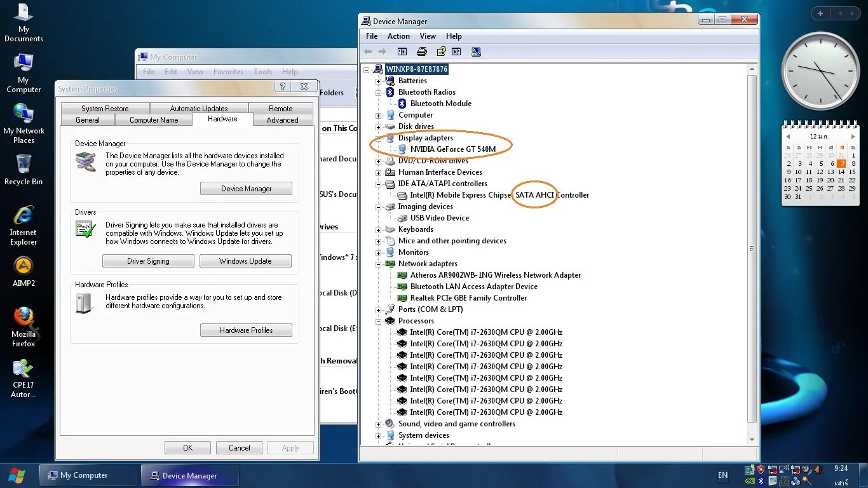This screenshot has width=868, height=488.
Task: Open the File menu in Device Manager
Action: click(372, 36)
